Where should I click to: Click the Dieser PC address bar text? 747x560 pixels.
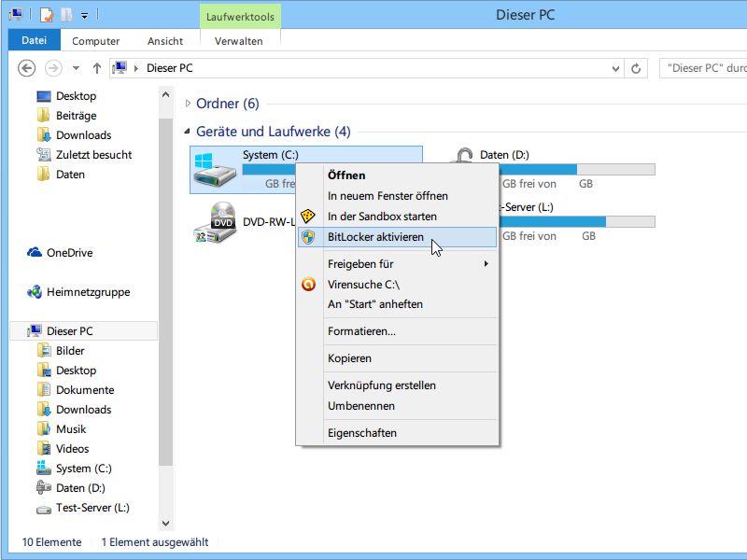click(170, 68)
